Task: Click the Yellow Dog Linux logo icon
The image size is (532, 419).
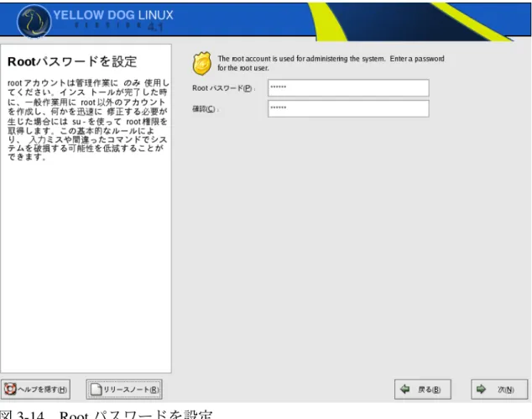Action: 34,21
